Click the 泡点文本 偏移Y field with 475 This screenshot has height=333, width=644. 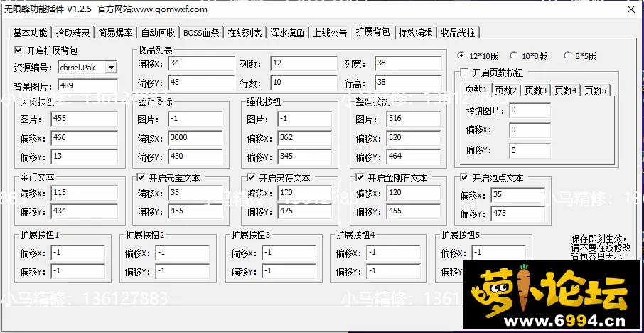tap(518, 213)
